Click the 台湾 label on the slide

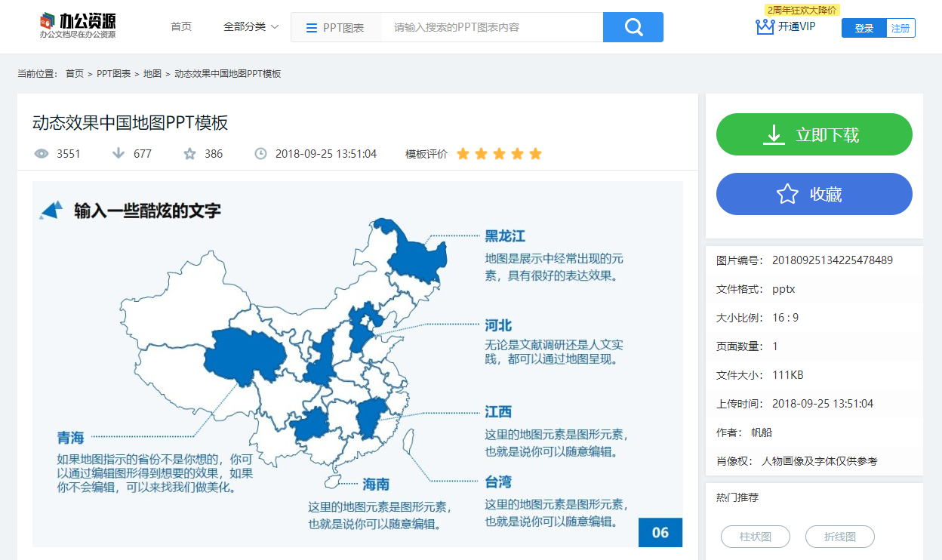pos(498,482)
